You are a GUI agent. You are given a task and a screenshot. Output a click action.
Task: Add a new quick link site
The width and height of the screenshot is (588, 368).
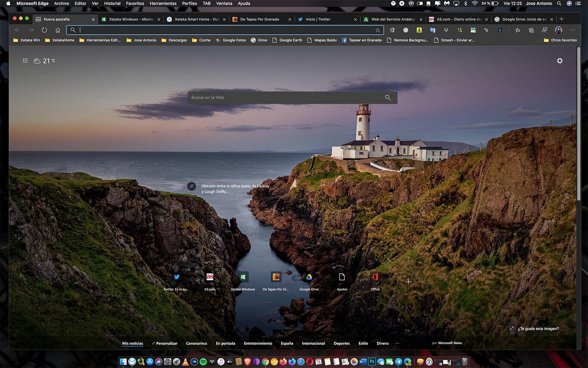click(x=409, y=282)
